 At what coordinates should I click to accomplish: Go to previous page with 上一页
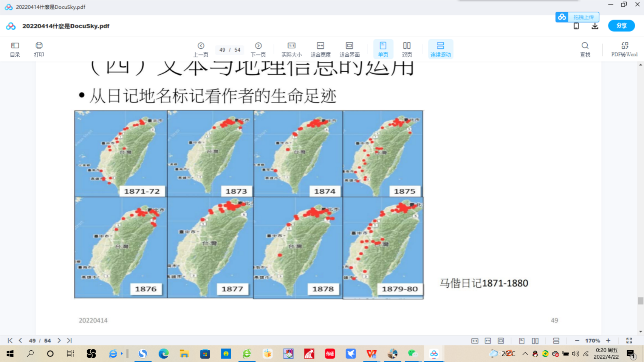click(201, 49)
